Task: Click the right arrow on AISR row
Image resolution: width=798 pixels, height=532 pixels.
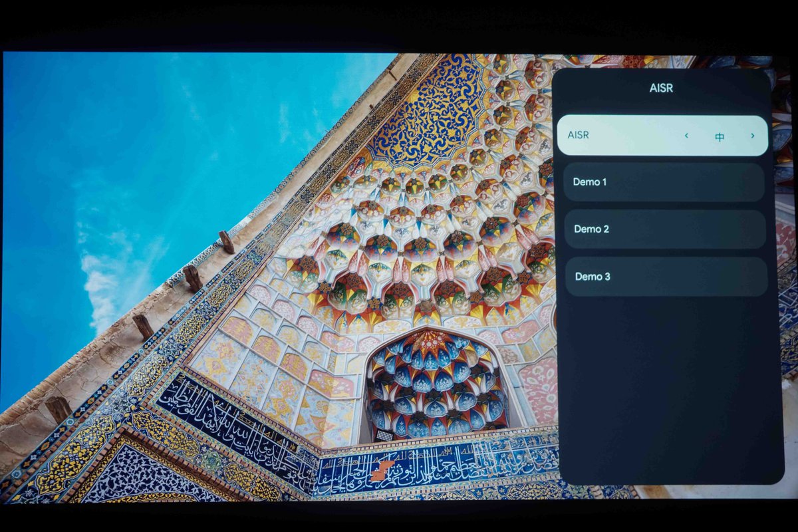Action: pyautogui.click(x=753, y=136)
